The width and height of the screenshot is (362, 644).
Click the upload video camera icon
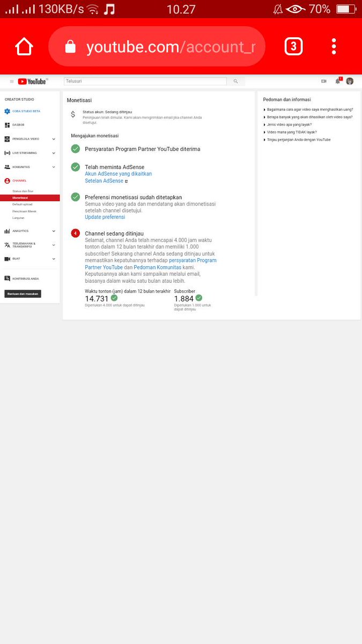(x=324, y=81)
